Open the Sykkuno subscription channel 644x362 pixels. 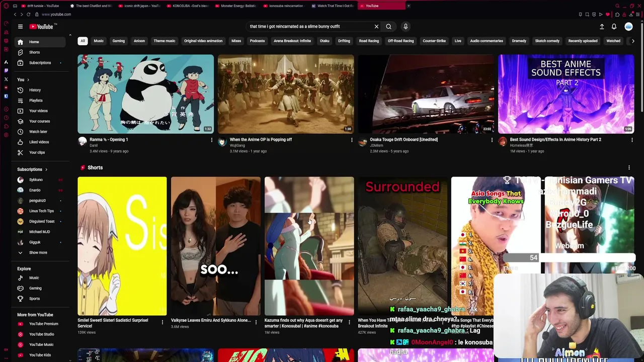click(40, 180)
